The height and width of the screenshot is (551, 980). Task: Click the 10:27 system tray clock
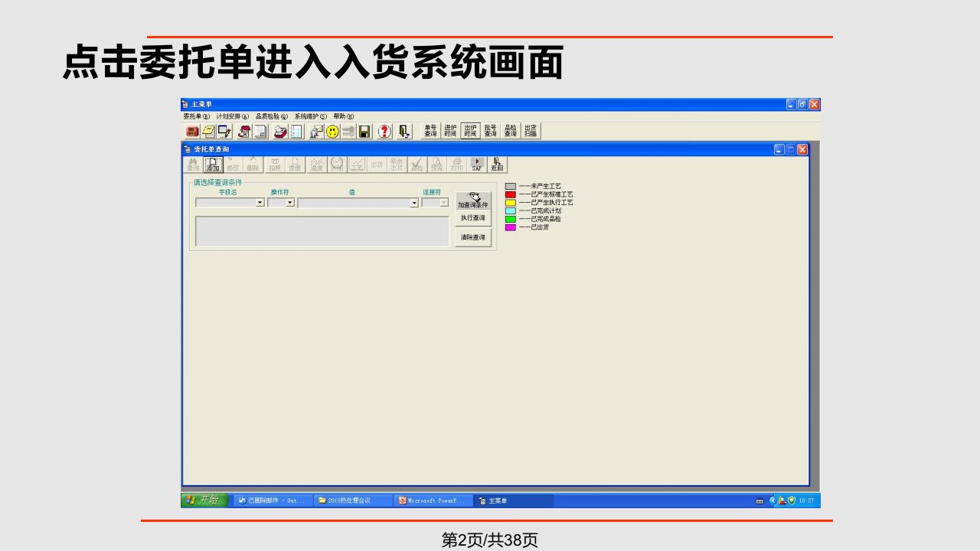pyautogui.click(x=806, y=500)
